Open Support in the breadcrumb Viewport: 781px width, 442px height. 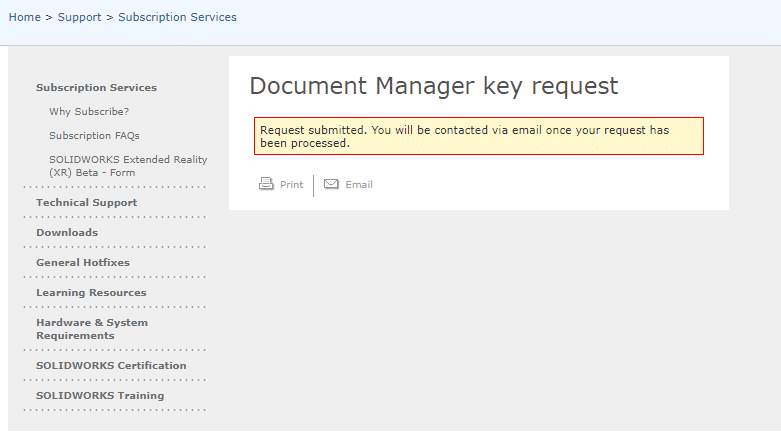tap(79, 17)
